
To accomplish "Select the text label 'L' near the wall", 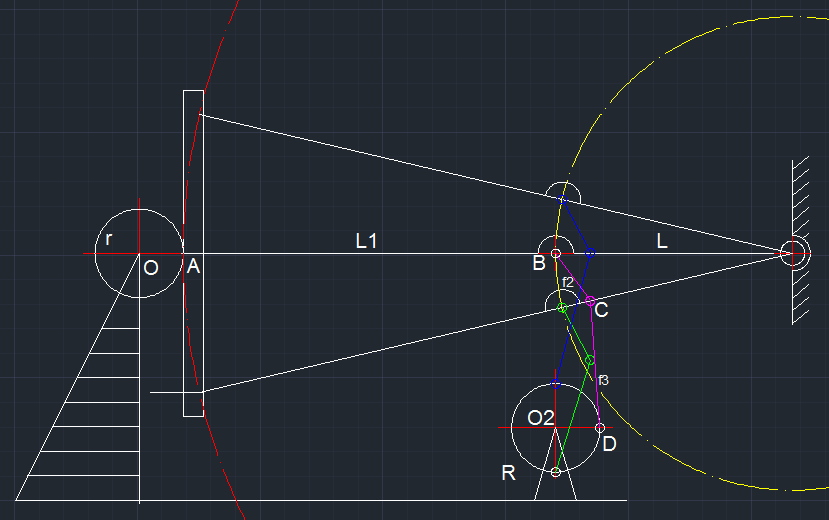I will point(661,241).
